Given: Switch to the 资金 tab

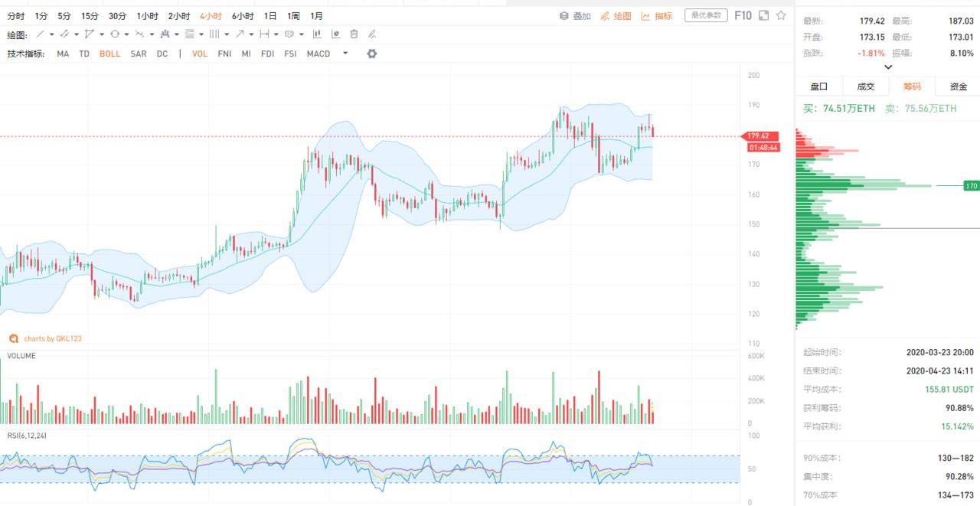Looking at the screenshot, I should tap(958, 87).
